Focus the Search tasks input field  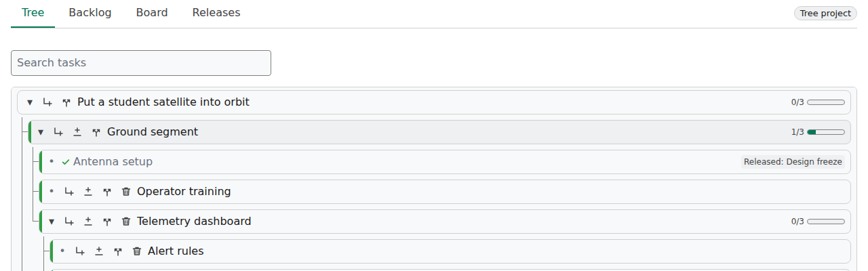point(141,63)
